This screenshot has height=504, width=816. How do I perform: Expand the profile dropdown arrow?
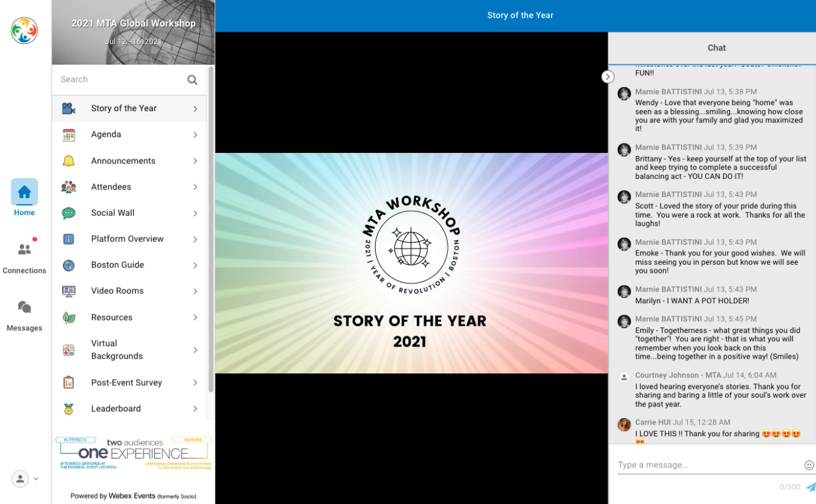coord(36,479)
